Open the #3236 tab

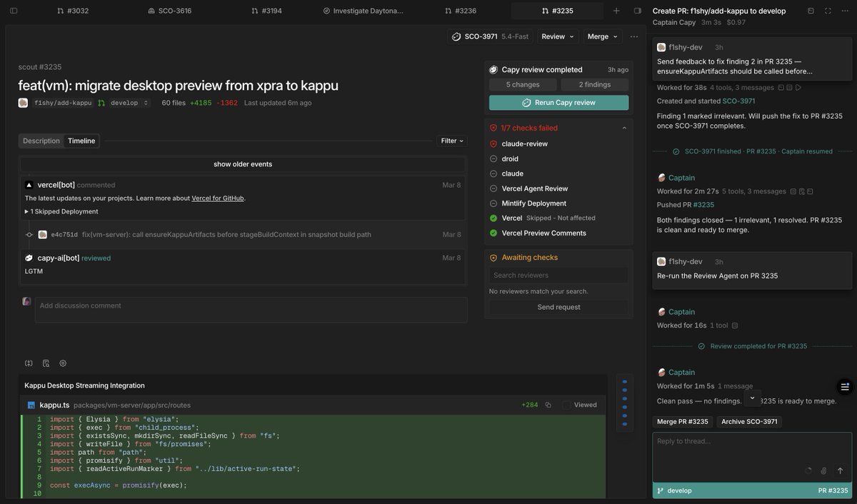pos(461,11)
